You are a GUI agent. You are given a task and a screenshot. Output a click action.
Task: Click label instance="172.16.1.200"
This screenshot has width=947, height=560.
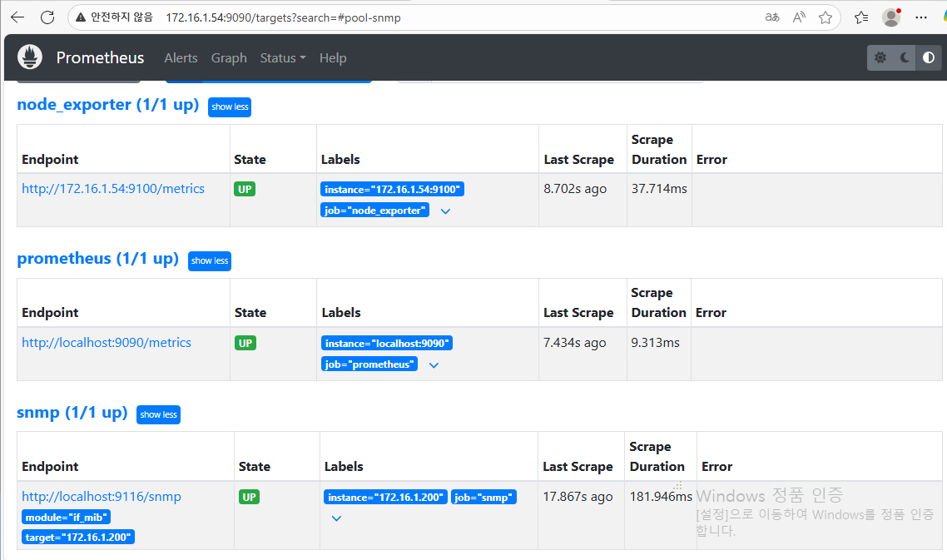pos(385,497)
